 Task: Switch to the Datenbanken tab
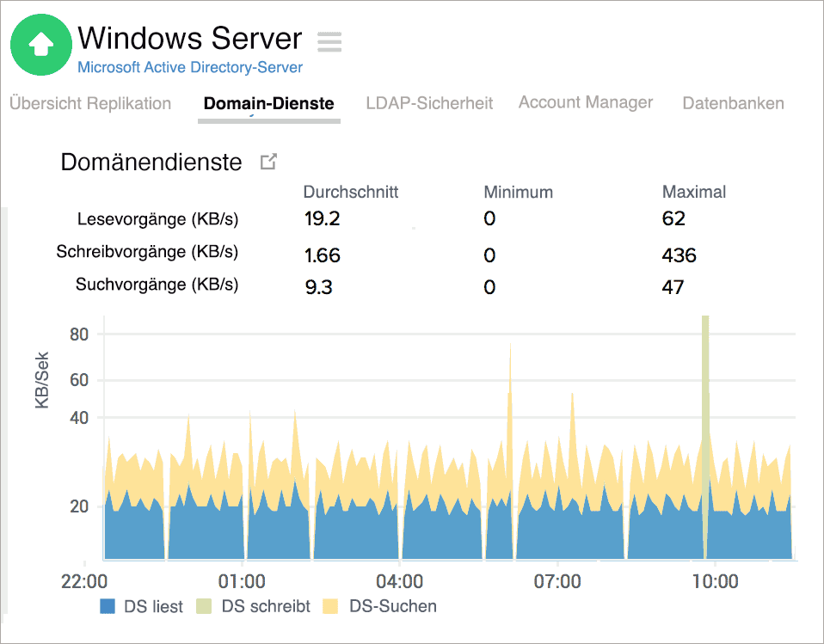(x=733, y=103)
